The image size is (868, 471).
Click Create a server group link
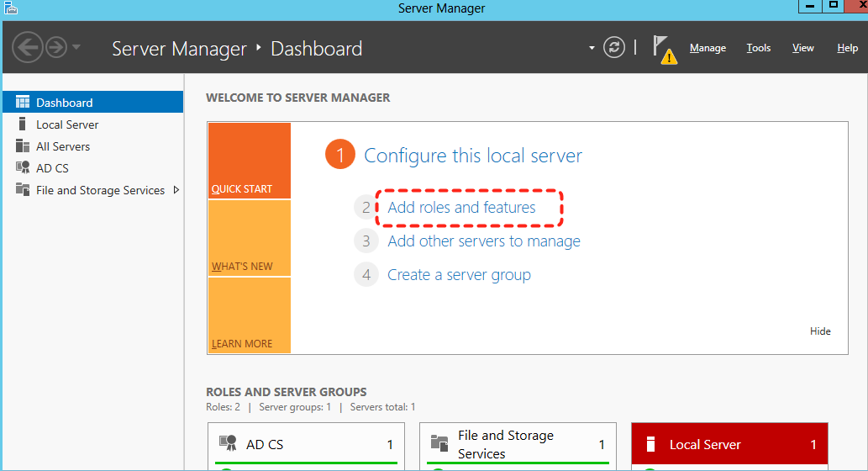click(459, 275)
